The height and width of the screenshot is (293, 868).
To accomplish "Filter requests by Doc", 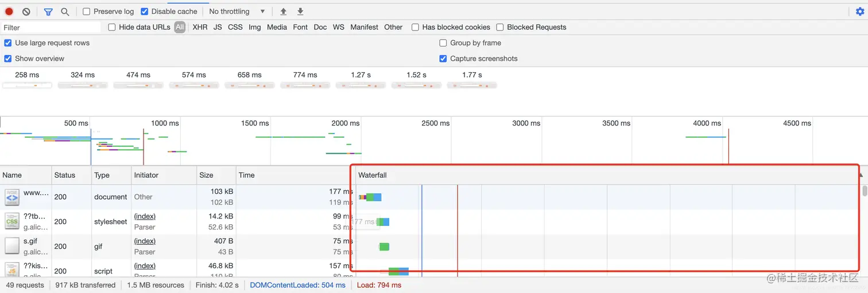I will pos(320,27).
